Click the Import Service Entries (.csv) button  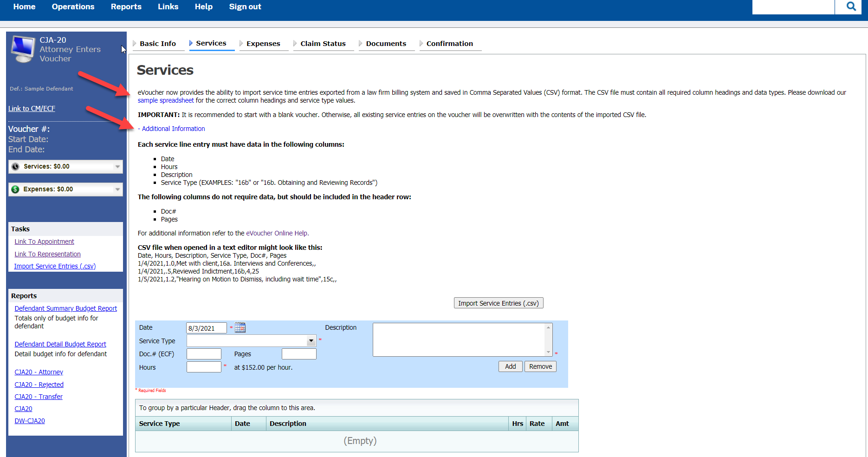(498, 303)
